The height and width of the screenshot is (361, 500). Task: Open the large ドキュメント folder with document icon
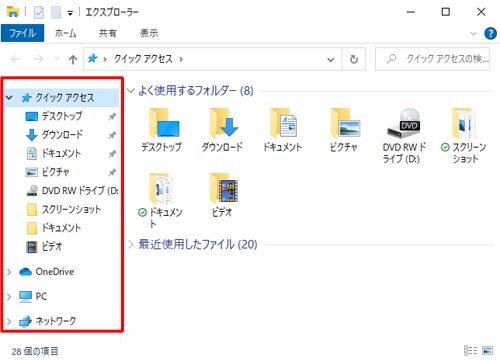tap(283, 123)
